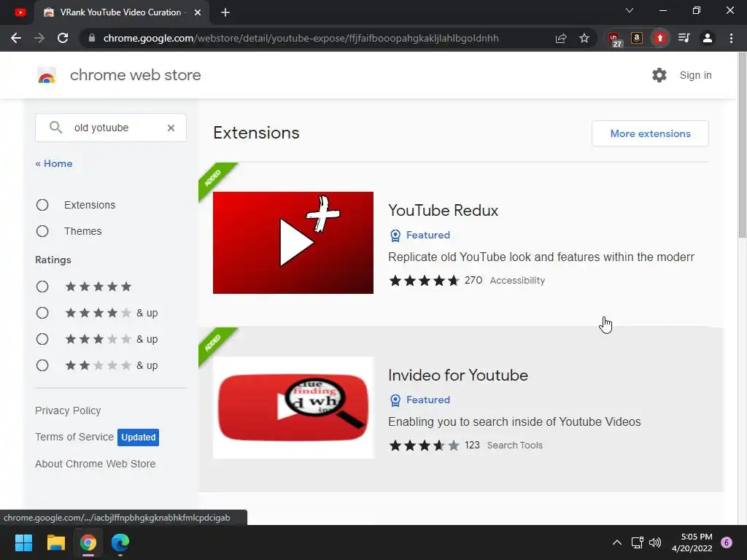Click the address bar URL
The height and width of the screenshot is (560, 747).
tap(301, 38)
